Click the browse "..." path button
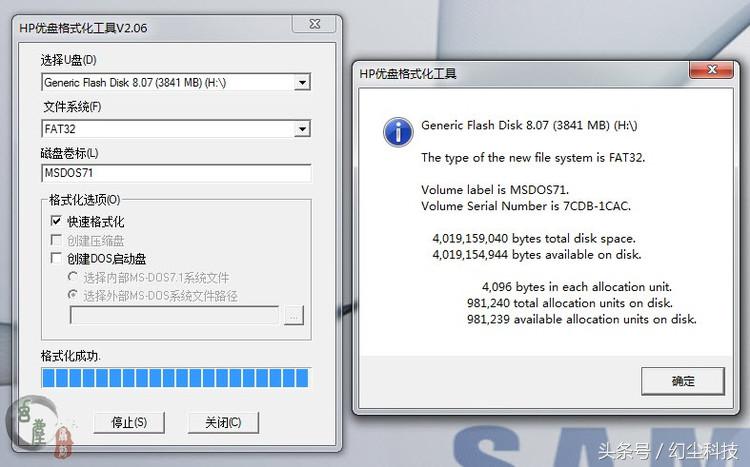Screen dimensions: 750x467 [294, 315]
